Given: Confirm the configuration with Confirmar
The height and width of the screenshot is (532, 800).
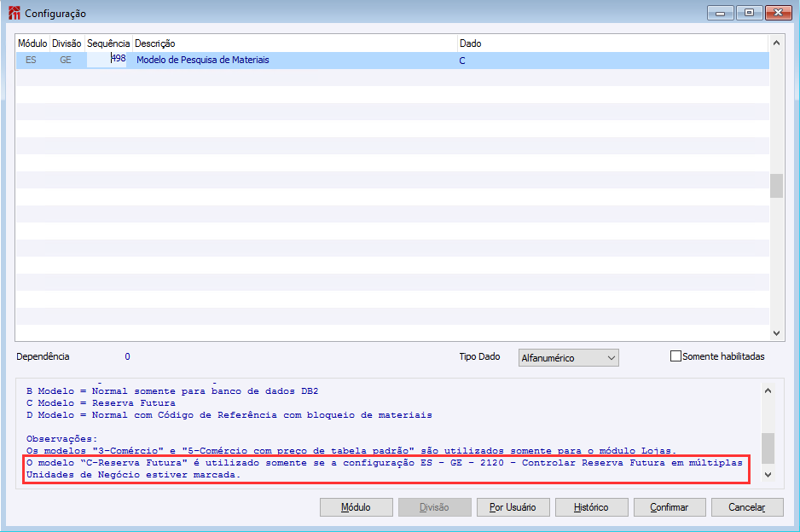Looking at the screenshot, I should [x=670, y=507].
